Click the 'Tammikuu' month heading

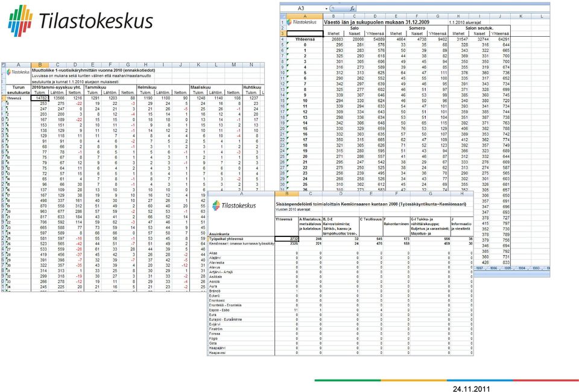96,87
